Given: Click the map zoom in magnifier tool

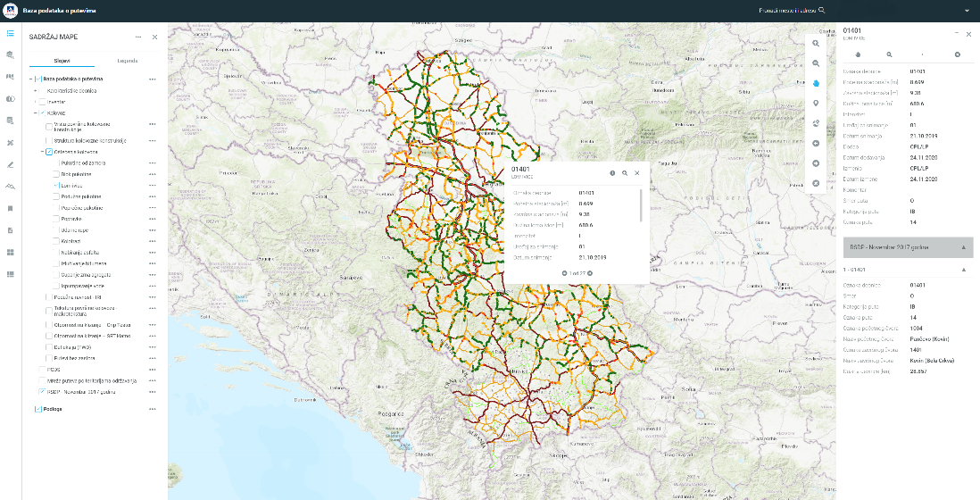Looking at the screenshot, I should (816, 44).
